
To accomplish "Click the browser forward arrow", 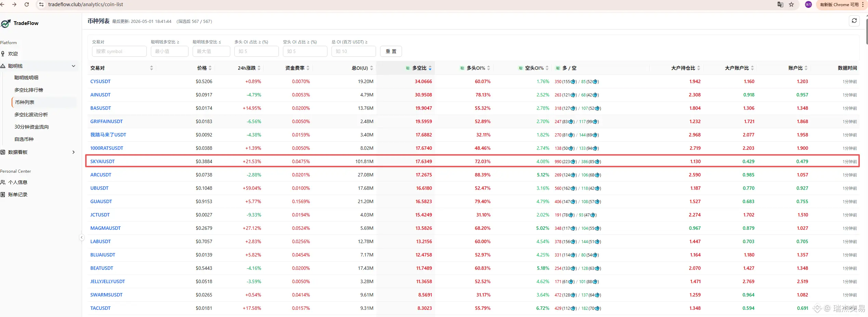I will click(x=14, y=4).
